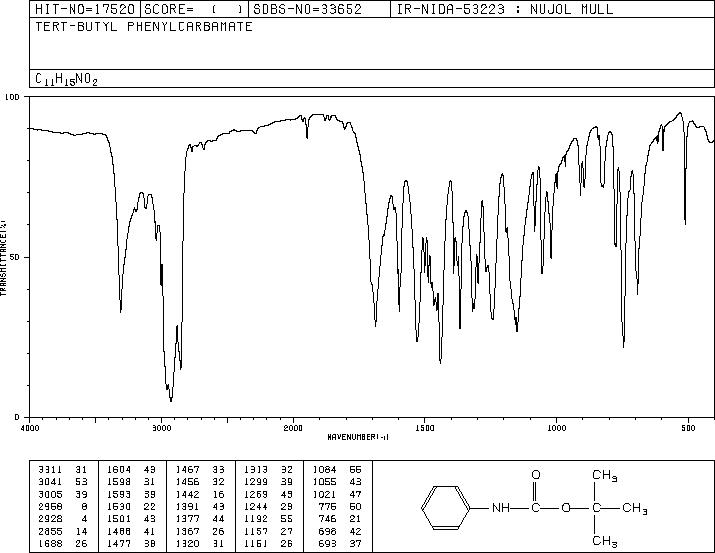The width and height of the screenshot is (715, 553).
Task: Click peak table value 1377
Action: [187, 519]
